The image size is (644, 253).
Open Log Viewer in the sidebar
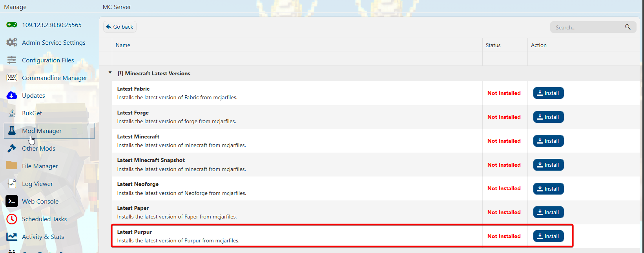click(x=37, y=184)
